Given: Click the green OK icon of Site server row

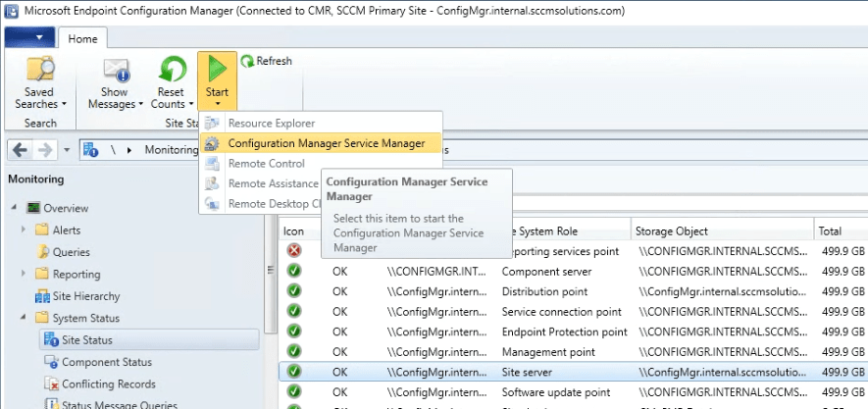Looking at the screenshot, I should pos(293,372).
